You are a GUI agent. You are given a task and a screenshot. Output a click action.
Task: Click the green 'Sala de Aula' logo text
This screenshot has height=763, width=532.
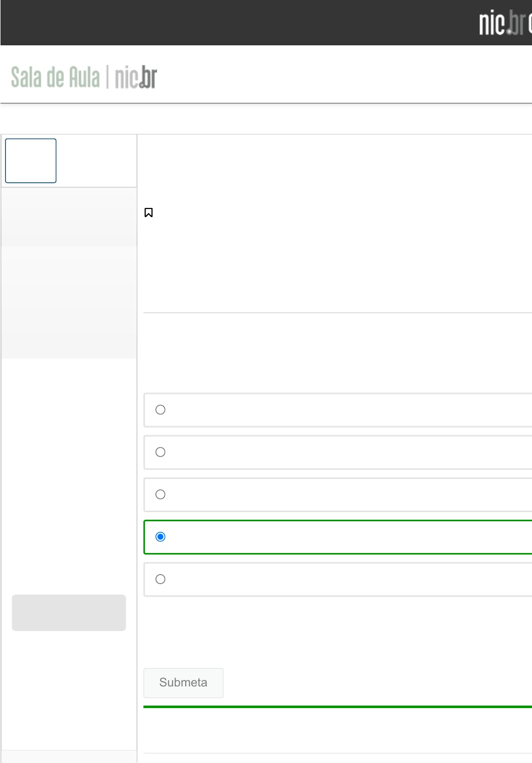pos(55,78)
